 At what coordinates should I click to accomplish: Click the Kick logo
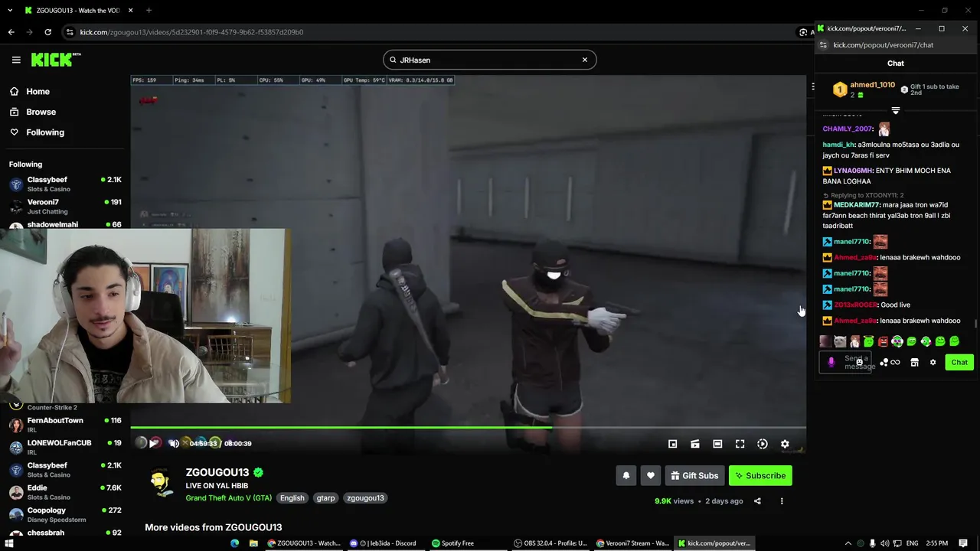(56, 60)
